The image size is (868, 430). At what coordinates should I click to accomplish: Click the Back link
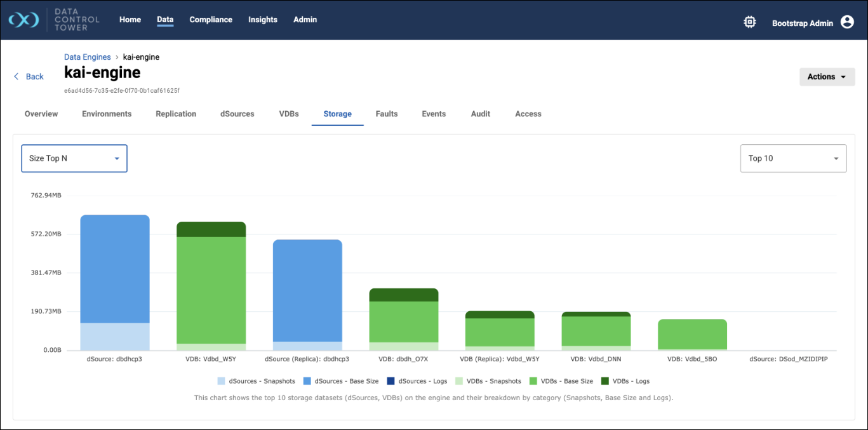34,77
